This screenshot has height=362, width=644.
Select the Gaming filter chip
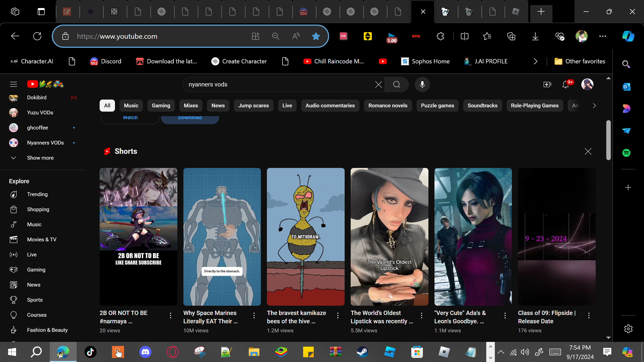coord(161,106)
